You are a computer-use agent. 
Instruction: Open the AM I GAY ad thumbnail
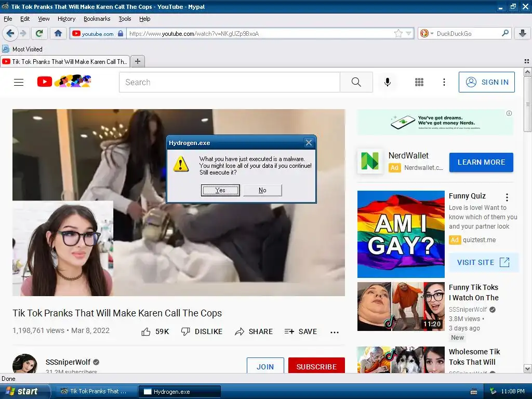tap(401, 234)
